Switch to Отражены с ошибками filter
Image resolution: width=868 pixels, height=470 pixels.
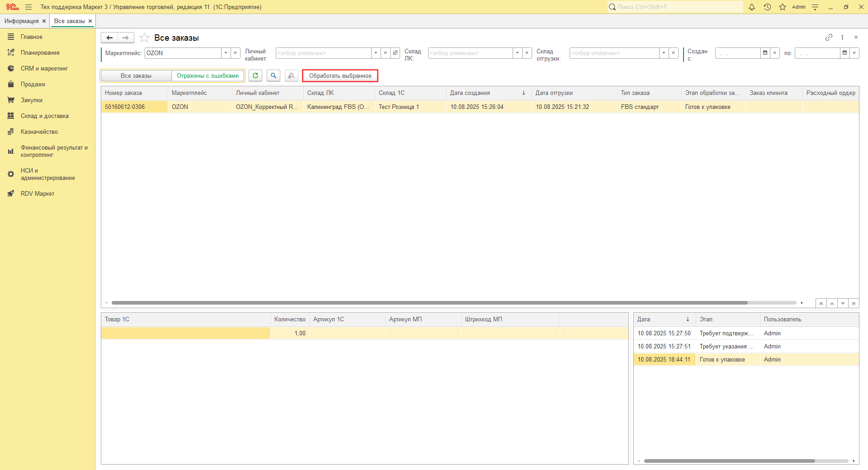coord(208,76)
